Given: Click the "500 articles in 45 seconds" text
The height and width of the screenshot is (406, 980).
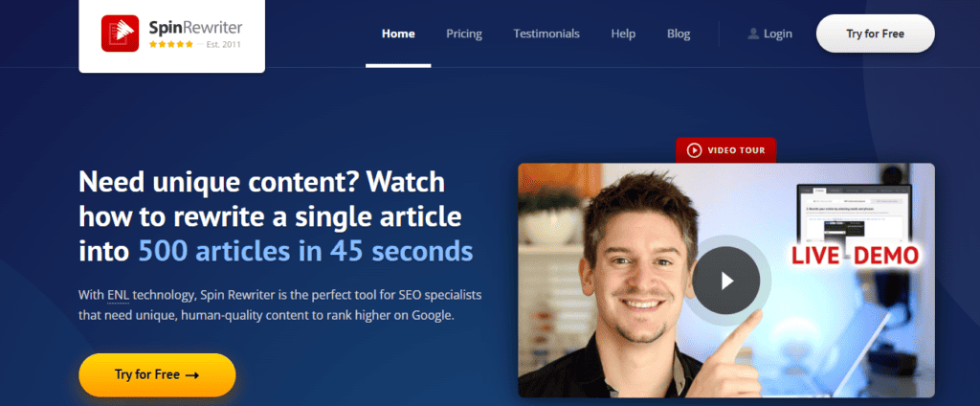Looking at the screenshot, I should [x=305, y=252].
